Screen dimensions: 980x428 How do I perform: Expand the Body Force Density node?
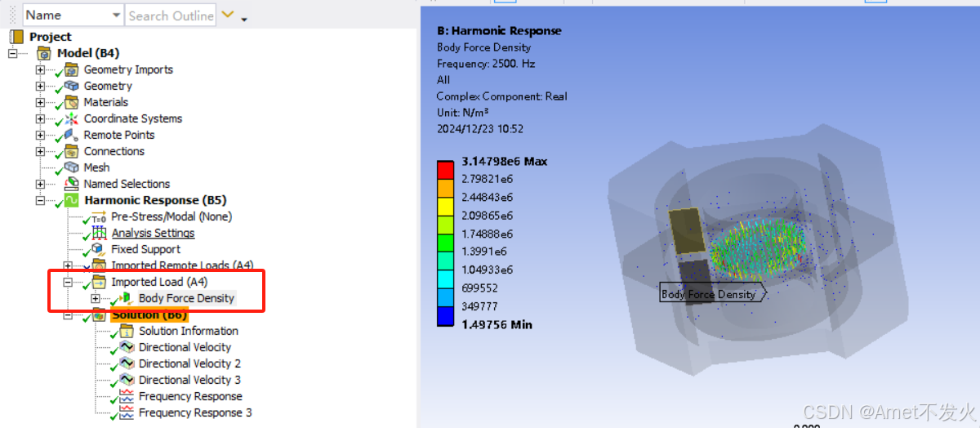pos(96,298)
